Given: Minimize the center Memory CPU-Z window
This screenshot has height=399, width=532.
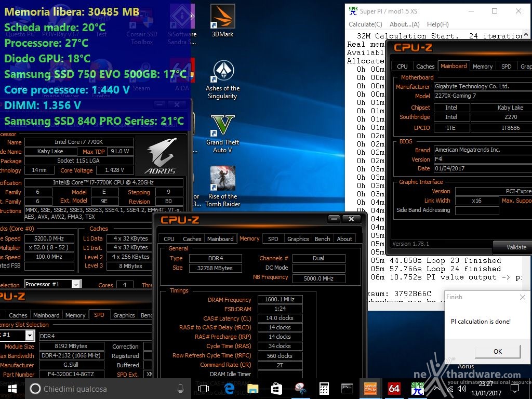Looking at the screenshot, I should point(334,219).
